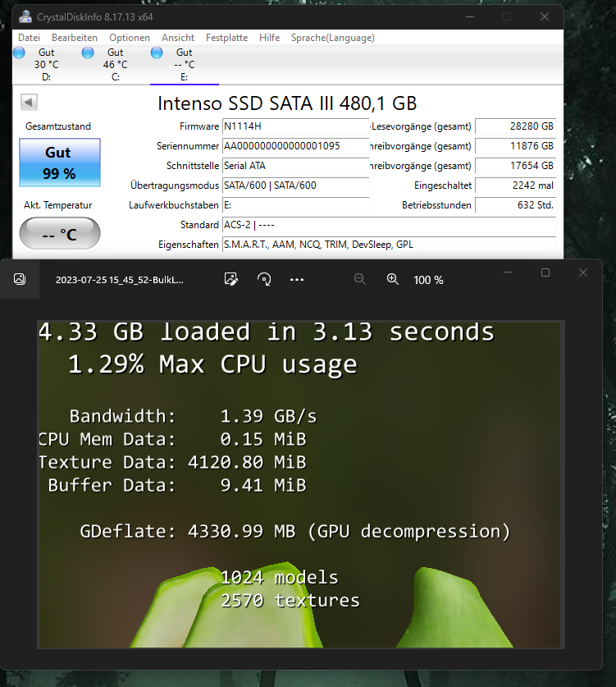The width and height of the screenshot is (616, 687).
Task: Minimize the CrystalDiskInfo window
Action: (x=470, y=16)
